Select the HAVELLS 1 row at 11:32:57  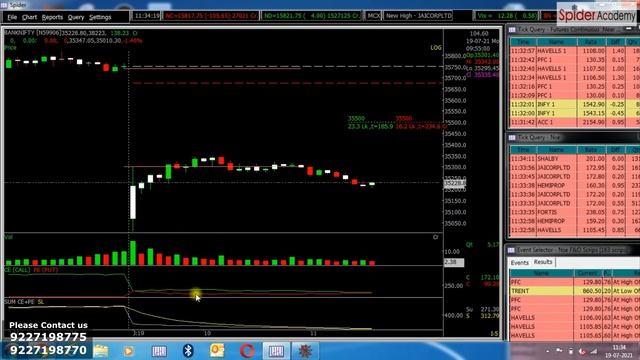[x=575, y=51]
